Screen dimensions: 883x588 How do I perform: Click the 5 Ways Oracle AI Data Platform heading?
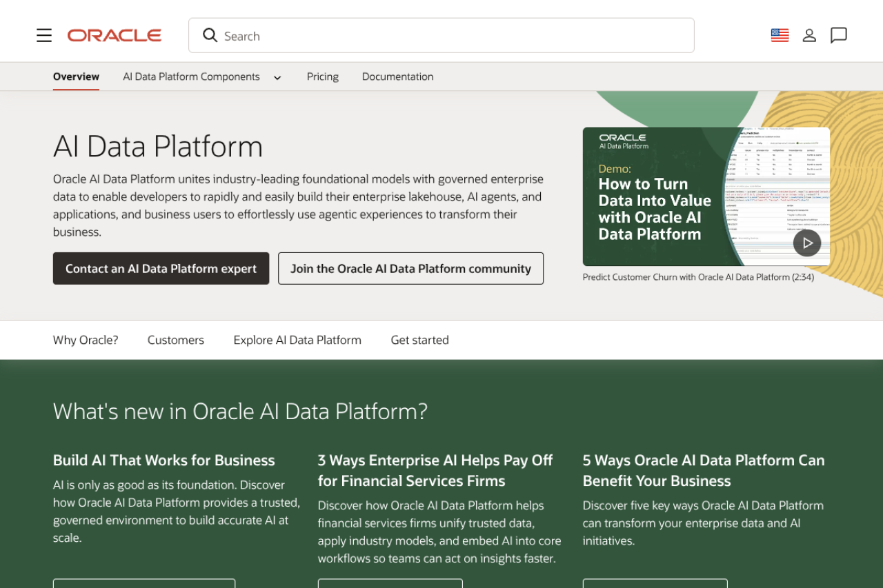704,470
